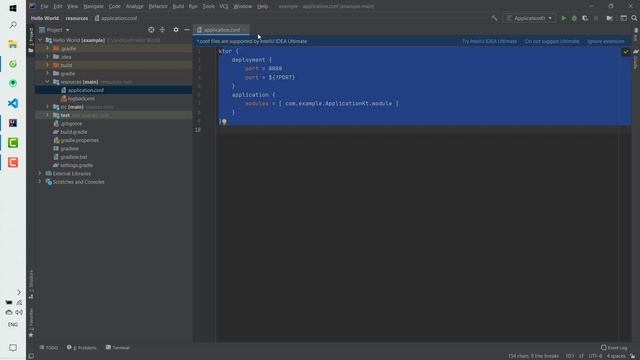This screenshot has width=640, height=360.
Task: Click the green inspection checkmark in editor
Action: [x=626, y=52]
